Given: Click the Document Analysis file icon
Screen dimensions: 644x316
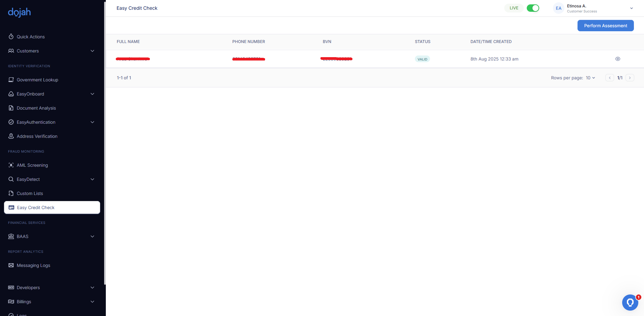Looking at the screenshot, I should 11,108.
